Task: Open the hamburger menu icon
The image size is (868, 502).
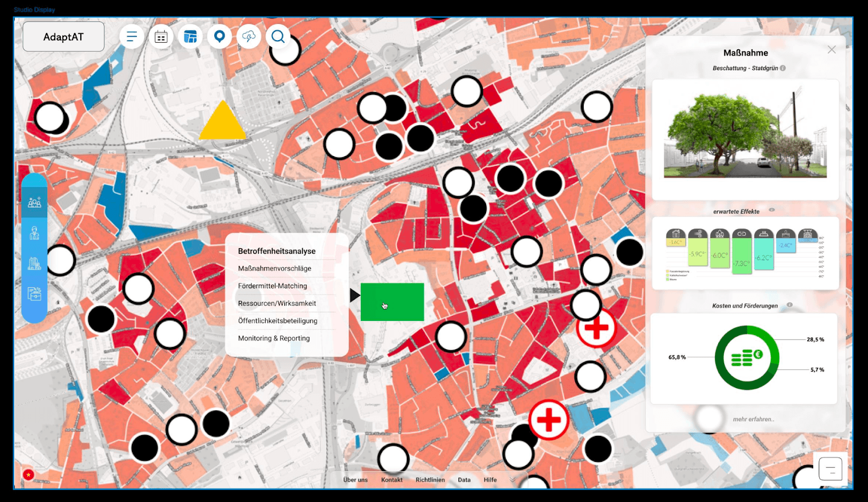Action: click(132, 37)
